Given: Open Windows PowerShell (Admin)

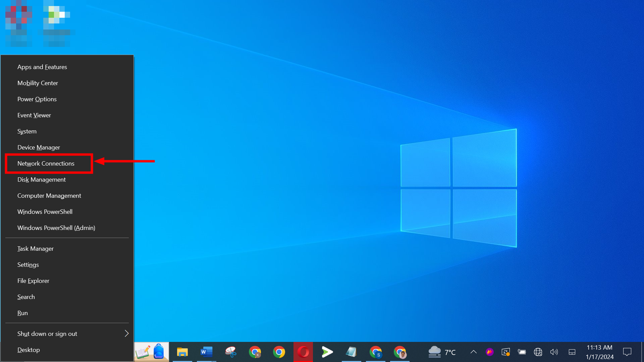Looking at the screenshot, I should pyautogui.click(x=56, y=228).
